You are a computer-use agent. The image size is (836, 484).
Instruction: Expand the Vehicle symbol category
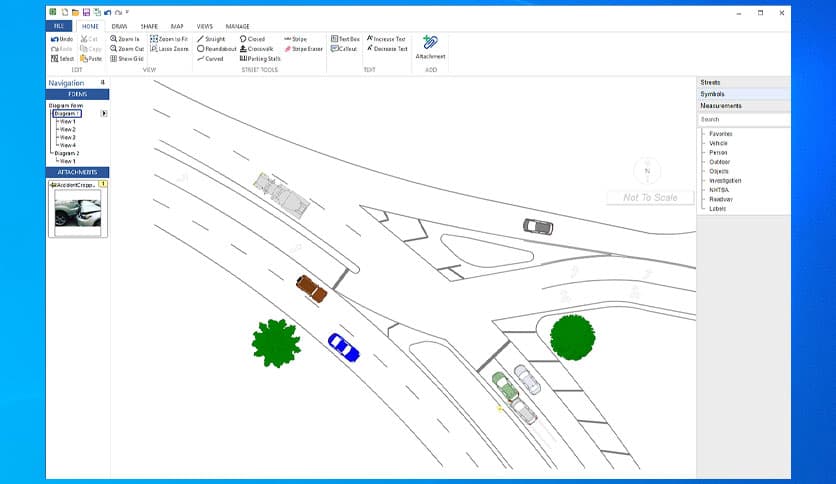coord(718,143)
